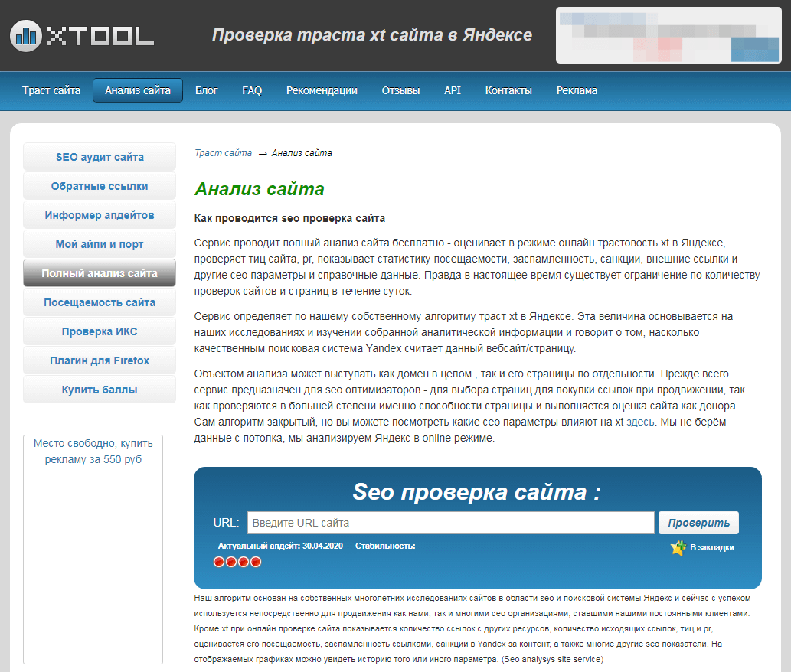The width and height of the screenshot is (791, 672).
Task: Click the XTOOL logo text
Action: [100, 36]
